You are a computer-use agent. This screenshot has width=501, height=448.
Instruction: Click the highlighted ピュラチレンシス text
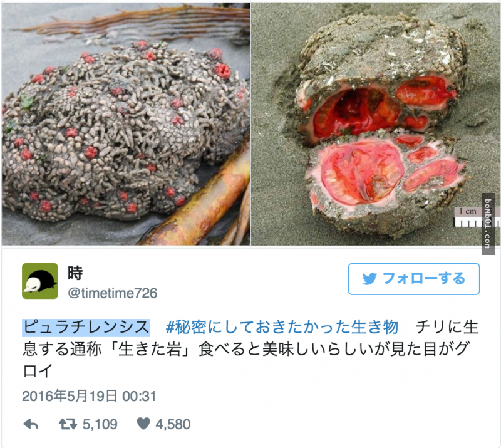[86, 328]
